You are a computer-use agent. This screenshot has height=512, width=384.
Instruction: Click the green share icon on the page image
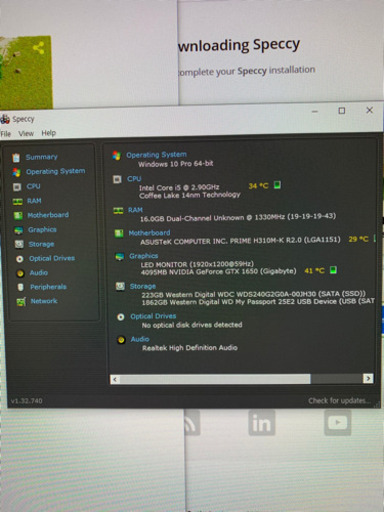[x=39, y=48]
